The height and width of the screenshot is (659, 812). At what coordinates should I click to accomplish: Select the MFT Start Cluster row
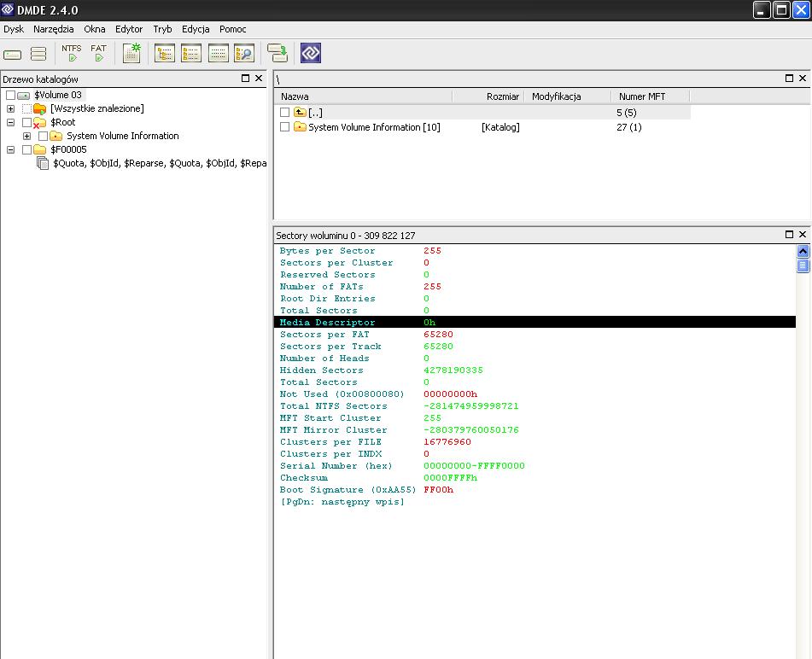[x=535, y=417]
